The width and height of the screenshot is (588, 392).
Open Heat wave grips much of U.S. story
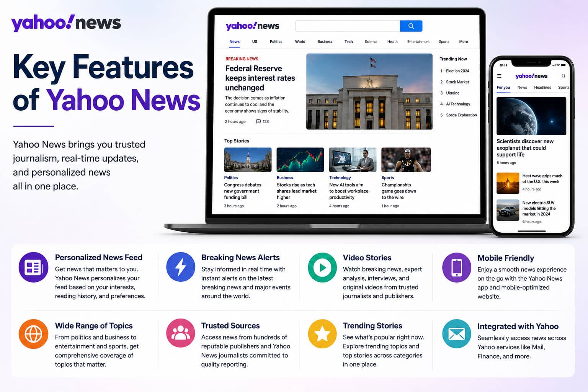pyautogui.click(x=542, y=179)
